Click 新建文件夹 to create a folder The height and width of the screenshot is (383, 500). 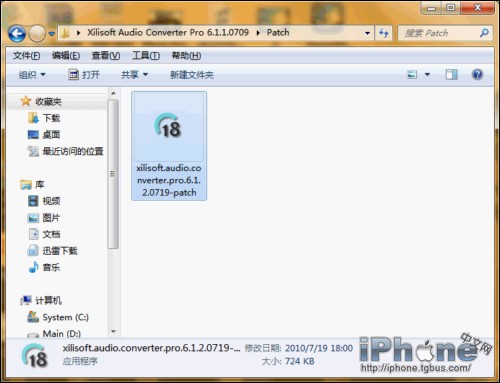click(192, 75)
